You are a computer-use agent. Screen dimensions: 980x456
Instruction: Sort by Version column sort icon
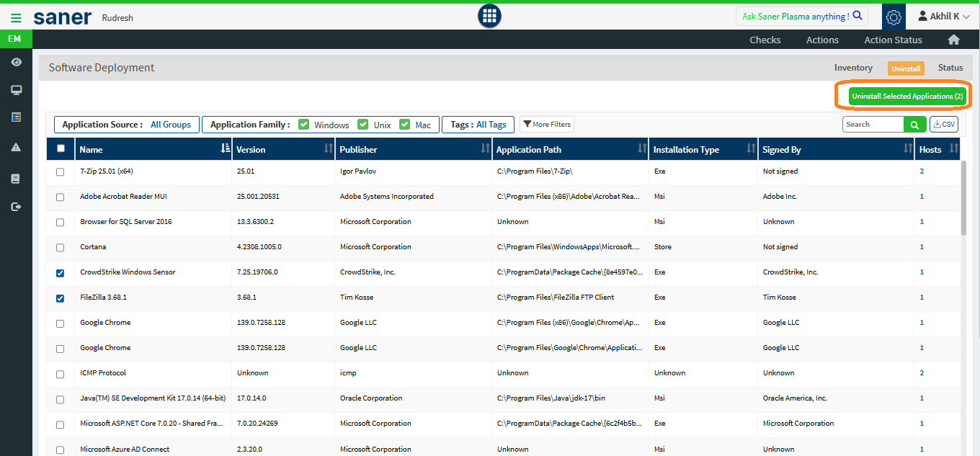coord(329,148)
